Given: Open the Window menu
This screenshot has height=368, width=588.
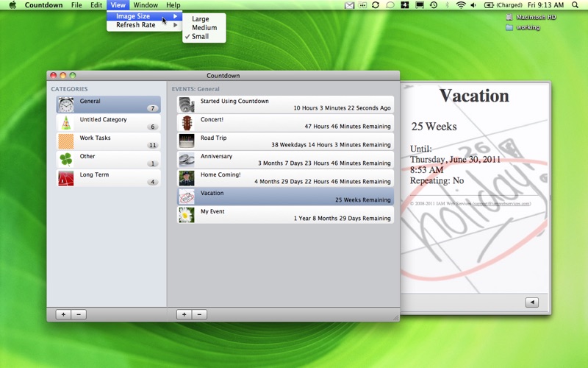Looking at the screenshot, I should click(x=146, y=5).
